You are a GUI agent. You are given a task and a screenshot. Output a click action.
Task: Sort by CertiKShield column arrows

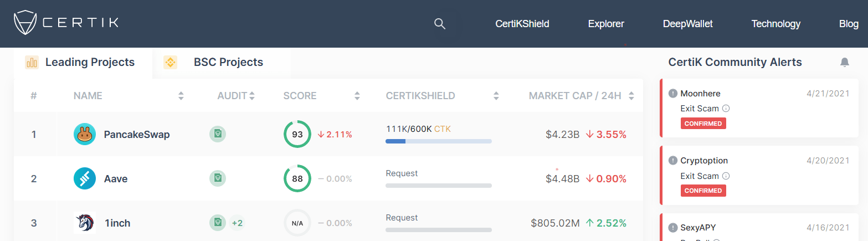point(496,96)
